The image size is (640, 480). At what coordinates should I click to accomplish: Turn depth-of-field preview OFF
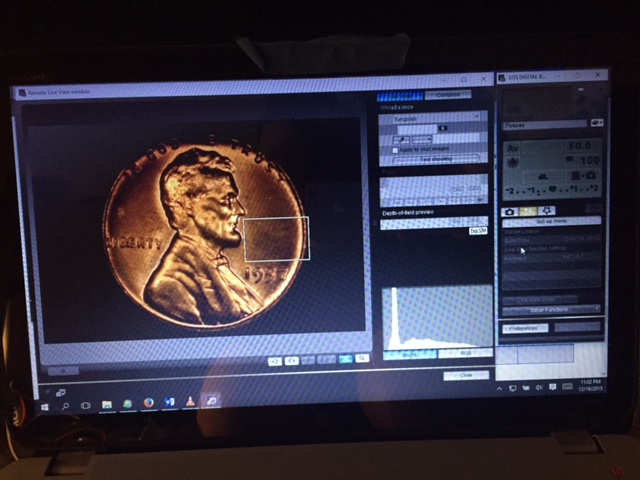click(x=474, y=221)
